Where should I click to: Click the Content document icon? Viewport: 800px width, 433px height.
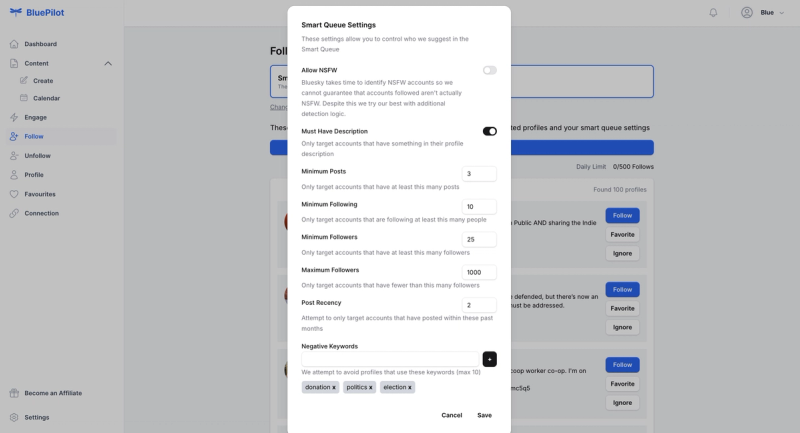click(14, 63)
